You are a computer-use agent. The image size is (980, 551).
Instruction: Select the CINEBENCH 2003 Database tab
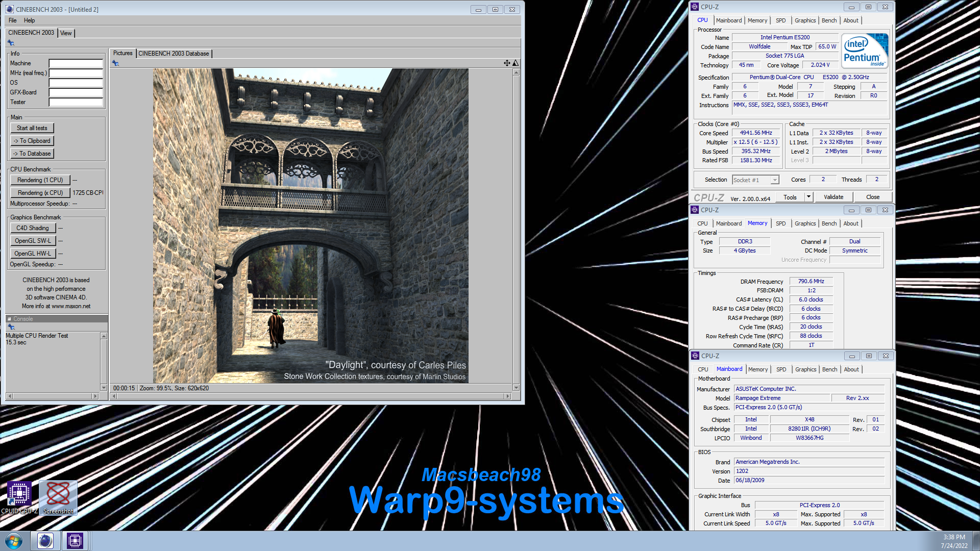174,54
